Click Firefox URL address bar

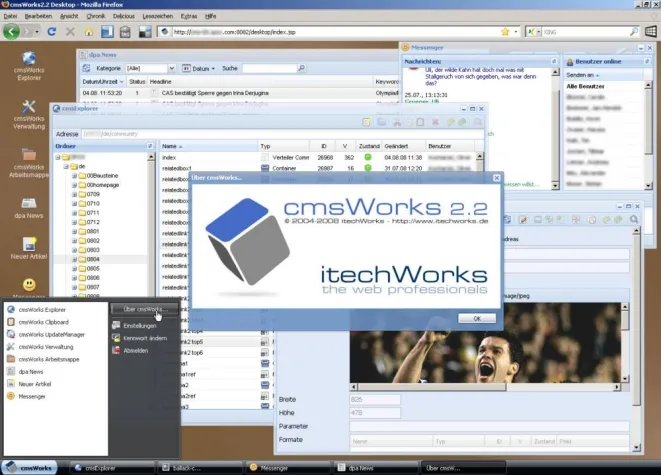335,32
